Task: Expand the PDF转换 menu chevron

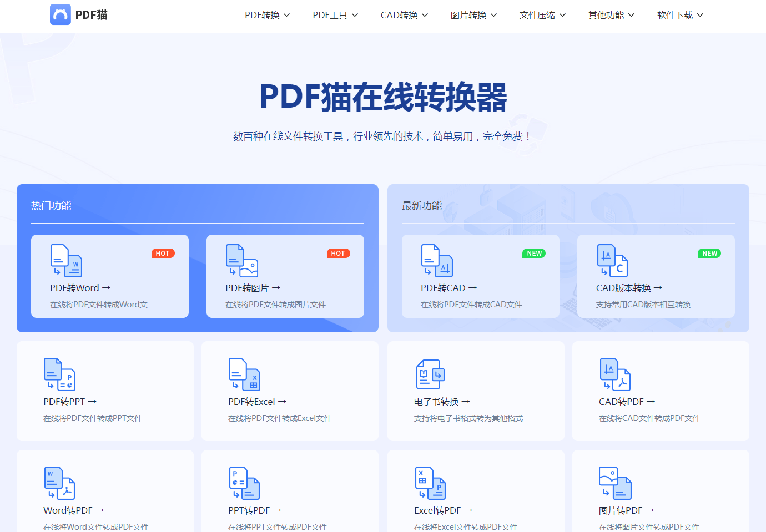Action: (x=287, y=16)
